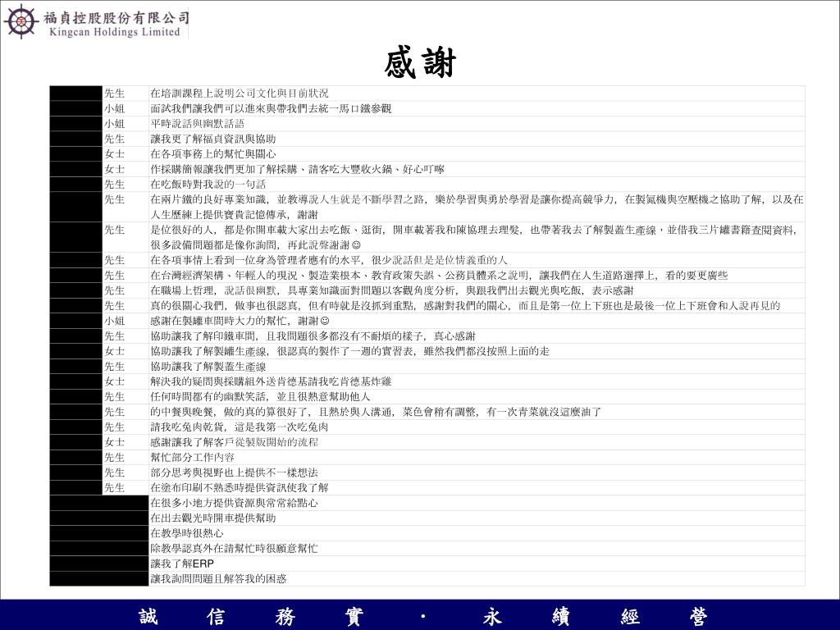Click 小姐 beside 平時說話與幽默話語
The width and height of the screenshot is (840, 630).
pyautogui.click(x=114, y=124)
